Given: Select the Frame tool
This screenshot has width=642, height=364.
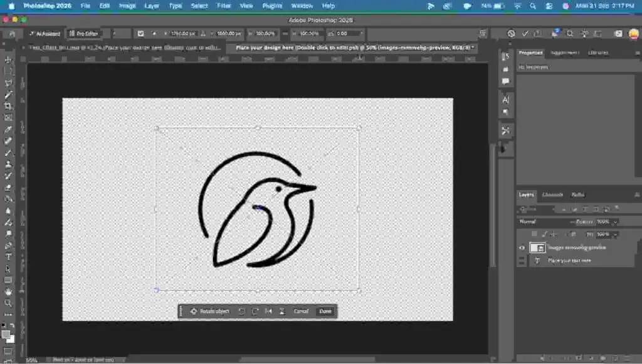Looking at the screenshot, I should [8, 118].
